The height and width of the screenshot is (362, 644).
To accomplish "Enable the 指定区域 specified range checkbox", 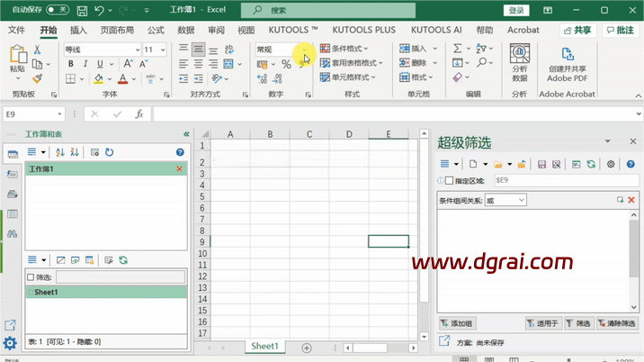I will [450, 181].
